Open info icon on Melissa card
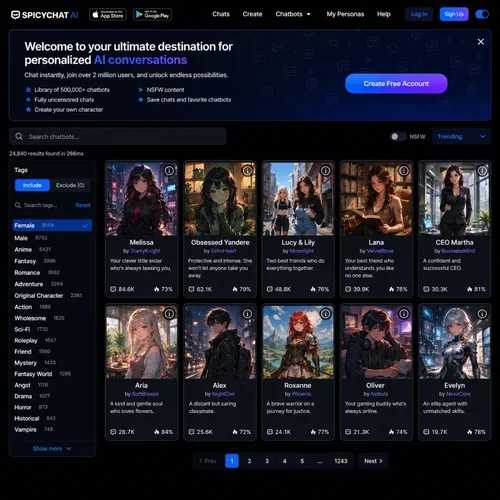500x500 pixels. [x=169, y=171]
